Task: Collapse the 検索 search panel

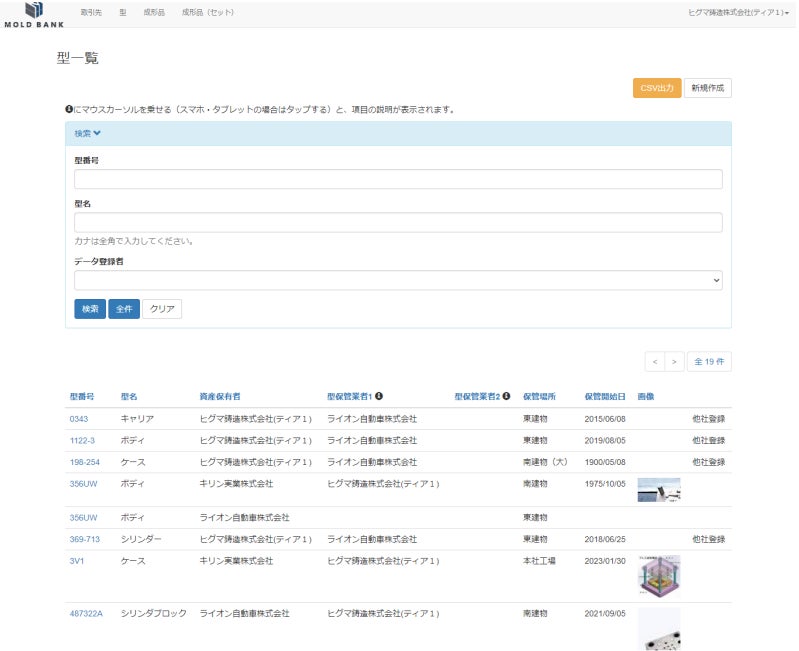Action: click(88, 133)
